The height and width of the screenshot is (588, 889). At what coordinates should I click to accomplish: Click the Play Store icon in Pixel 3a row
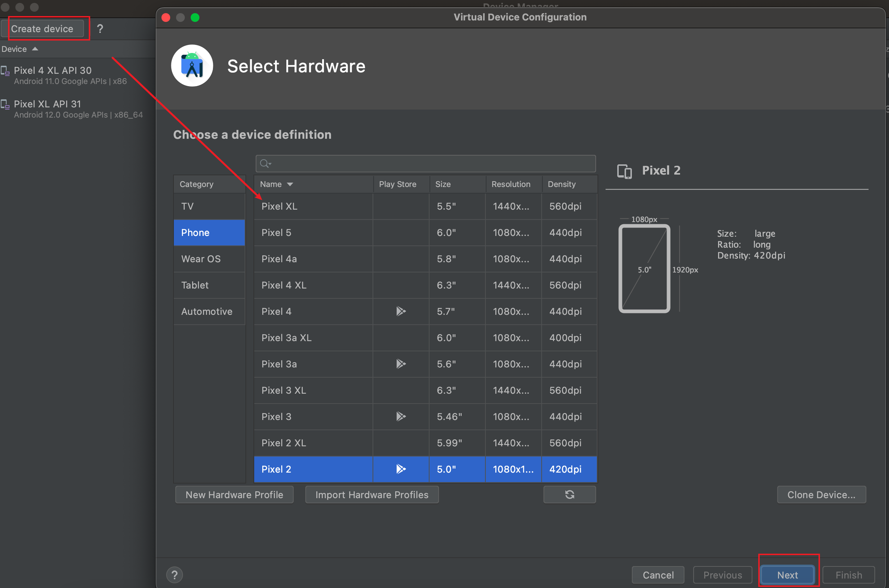point(401,364)
